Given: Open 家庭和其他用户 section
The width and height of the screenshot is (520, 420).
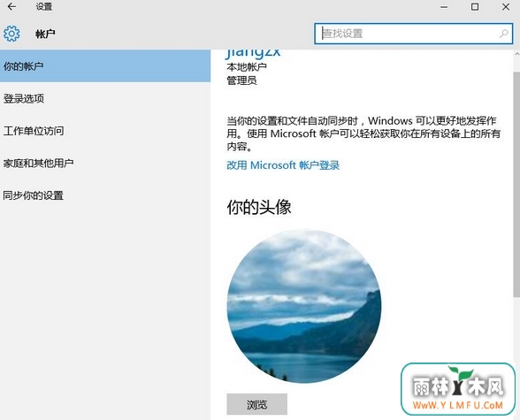Looking at the screenshot, I should click(x=105, y=163).
